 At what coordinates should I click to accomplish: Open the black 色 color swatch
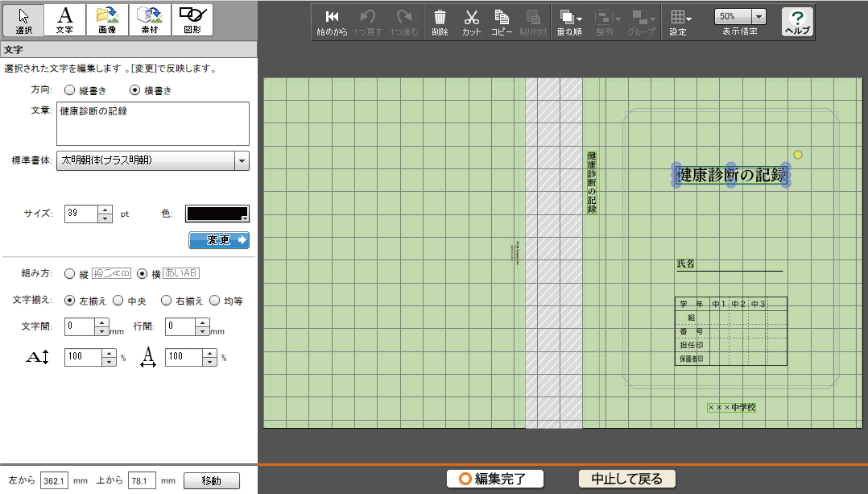click(x=217, y=214)
